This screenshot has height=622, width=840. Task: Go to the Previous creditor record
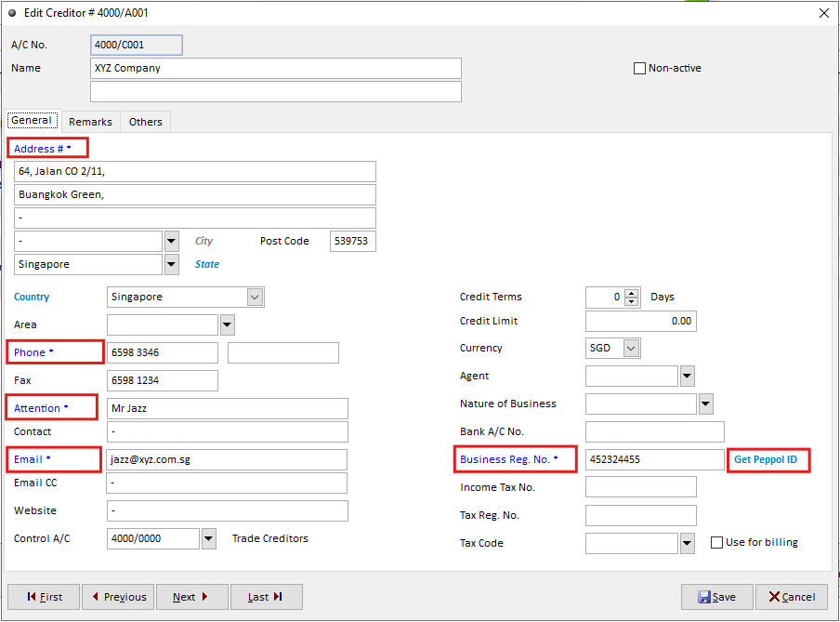(118, 597)
